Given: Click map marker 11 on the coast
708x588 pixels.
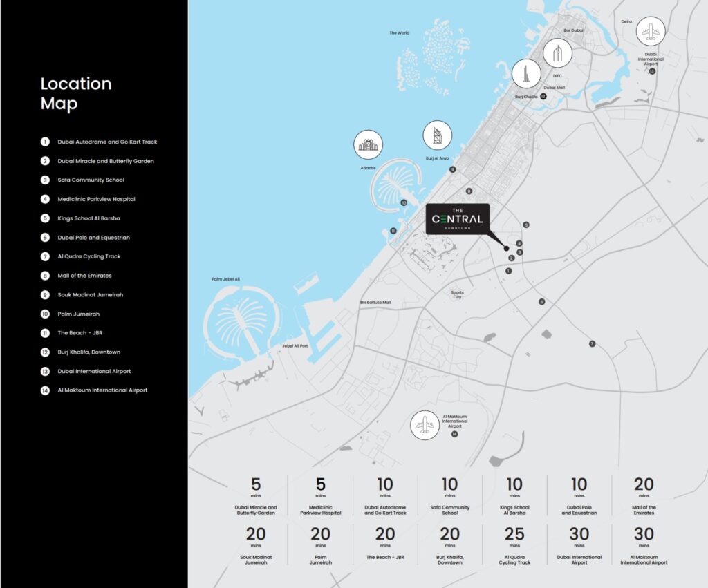Looking at the screenshot, I should coord(393,231).
